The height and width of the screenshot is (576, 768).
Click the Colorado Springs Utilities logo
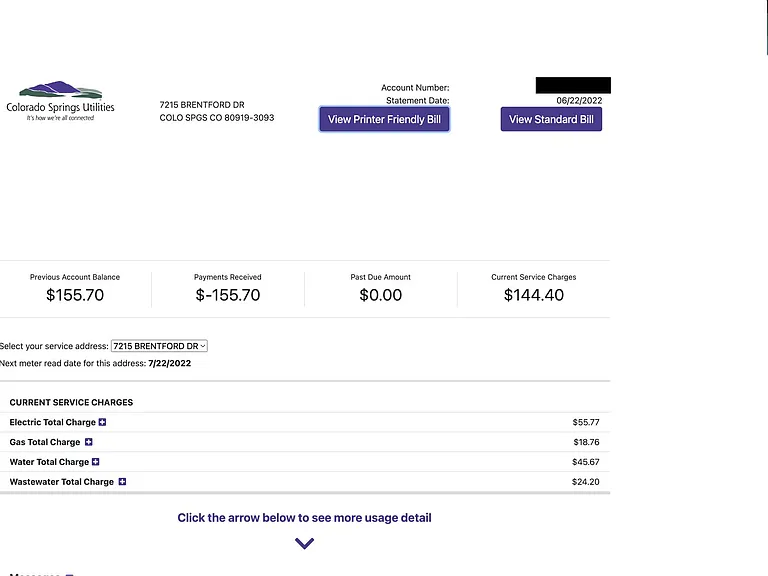pos(60,101)
